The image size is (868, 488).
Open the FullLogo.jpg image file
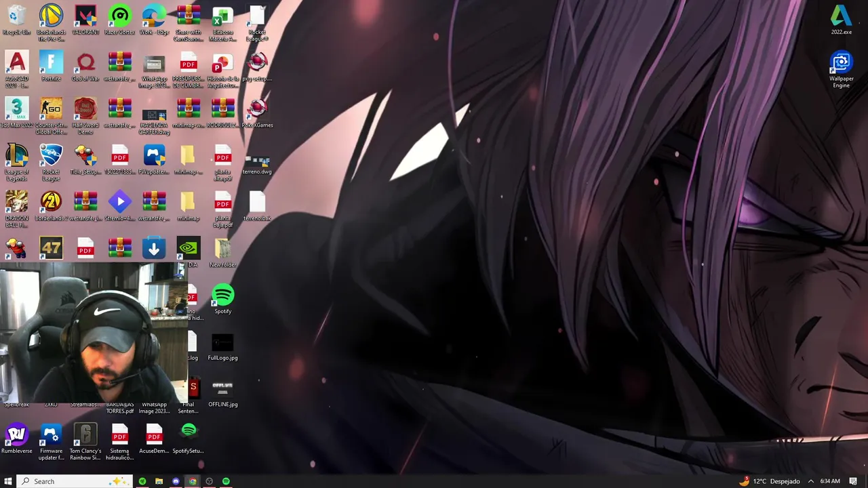[222, 346]
